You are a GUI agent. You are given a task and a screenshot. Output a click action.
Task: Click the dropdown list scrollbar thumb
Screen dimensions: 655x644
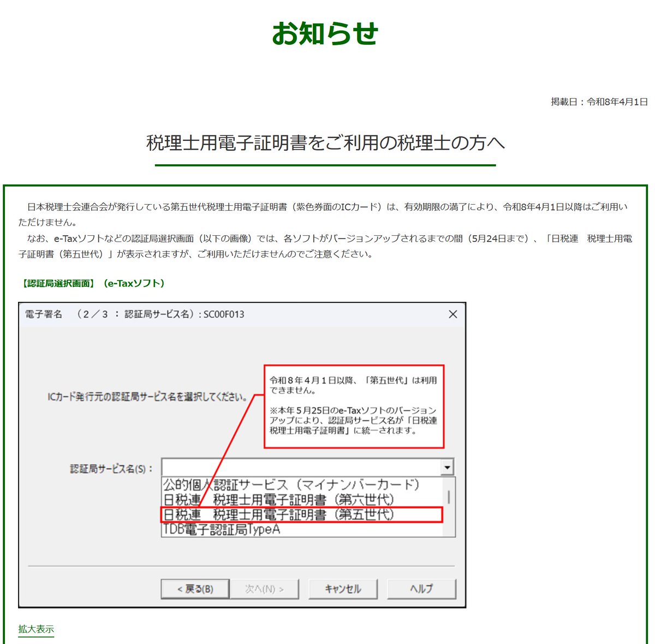coord(449,497)
